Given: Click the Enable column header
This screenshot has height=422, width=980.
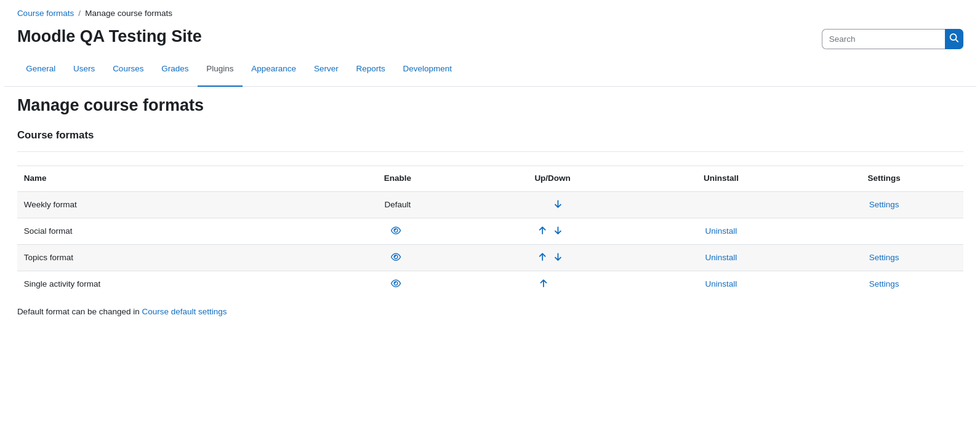Looking at the screenshot, I should pyautogui.click(x=398, y=178).
